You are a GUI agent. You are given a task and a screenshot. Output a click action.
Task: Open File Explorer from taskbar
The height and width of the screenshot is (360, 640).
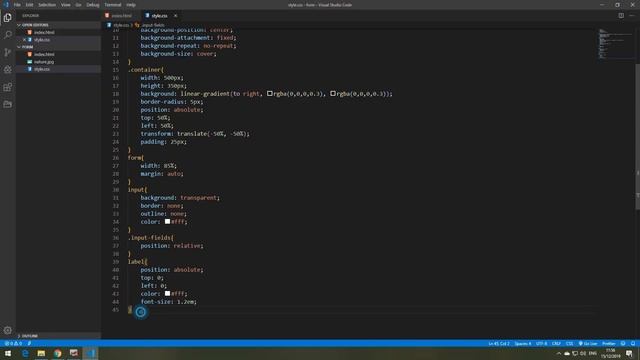point(41,353)
